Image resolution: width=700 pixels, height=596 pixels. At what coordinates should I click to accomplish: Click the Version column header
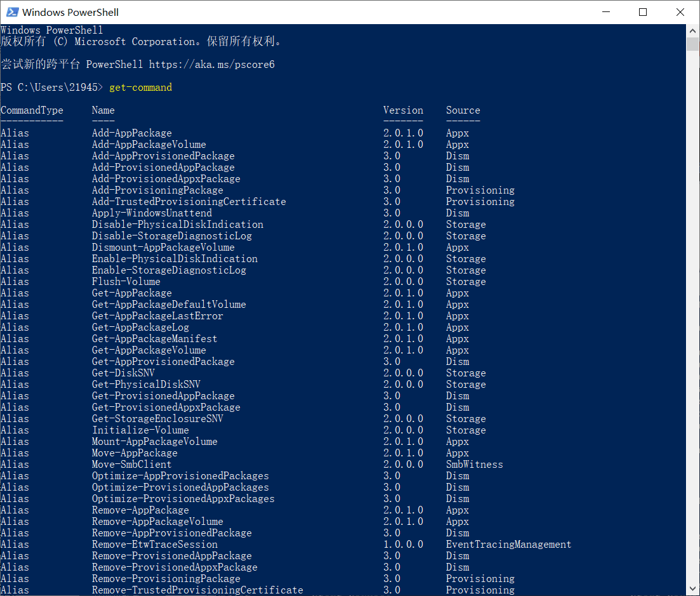click(x=403, y=110)
